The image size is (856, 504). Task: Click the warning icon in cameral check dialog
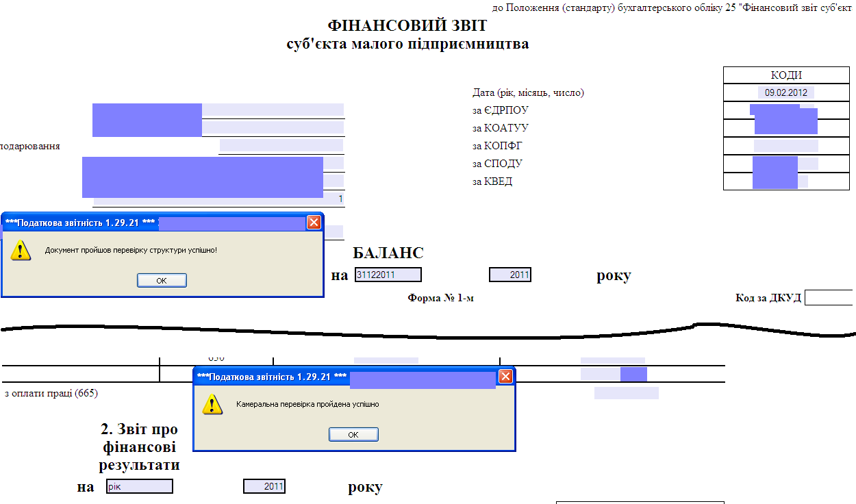(213, 404)
